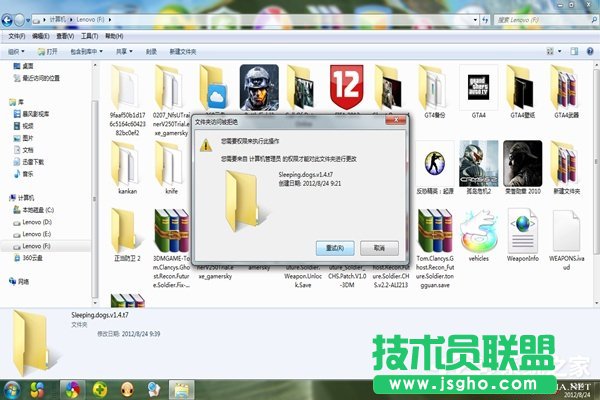Select 本地磁盘 (C:) in navigation pane

[40, 210]
